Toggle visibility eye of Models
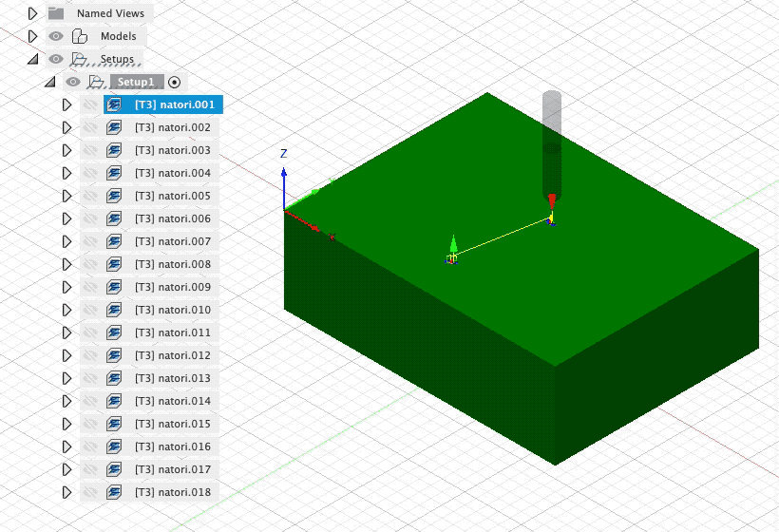Screen dimensions: 779x532 [56, 36]
